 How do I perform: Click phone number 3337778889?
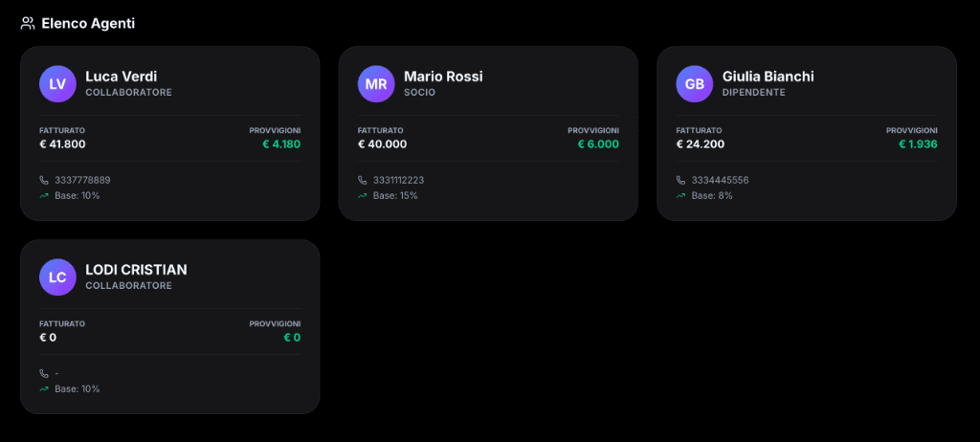82,180
